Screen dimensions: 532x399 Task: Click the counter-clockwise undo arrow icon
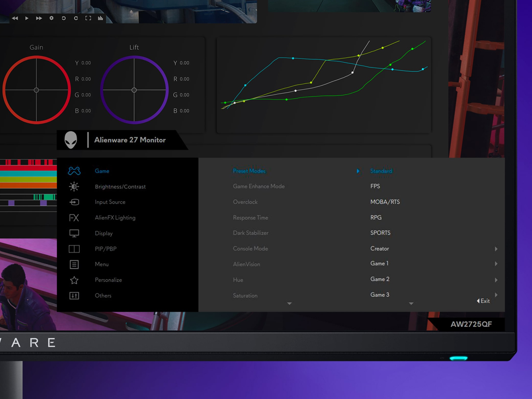[x=63, y=18]
